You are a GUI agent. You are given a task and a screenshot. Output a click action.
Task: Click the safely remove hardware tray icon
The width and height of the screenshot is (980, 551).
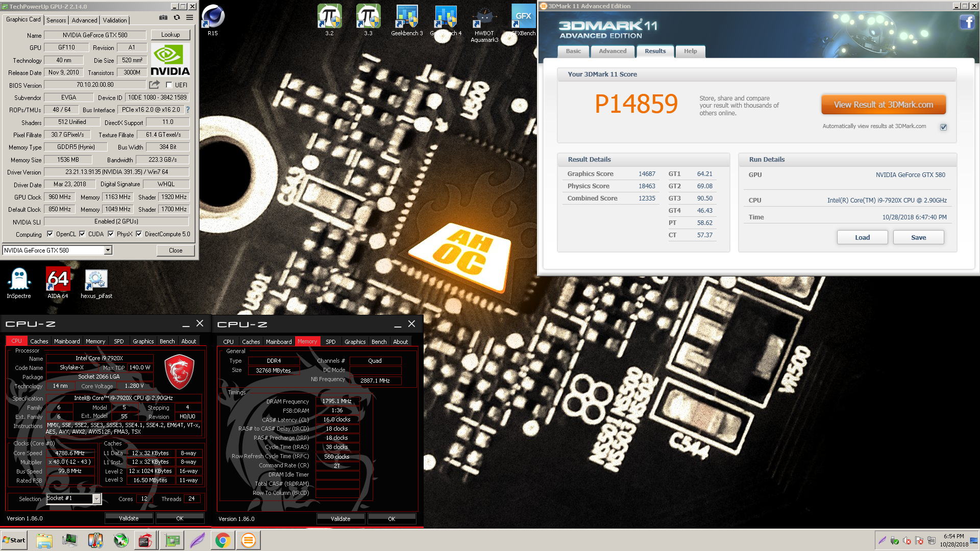894,541
